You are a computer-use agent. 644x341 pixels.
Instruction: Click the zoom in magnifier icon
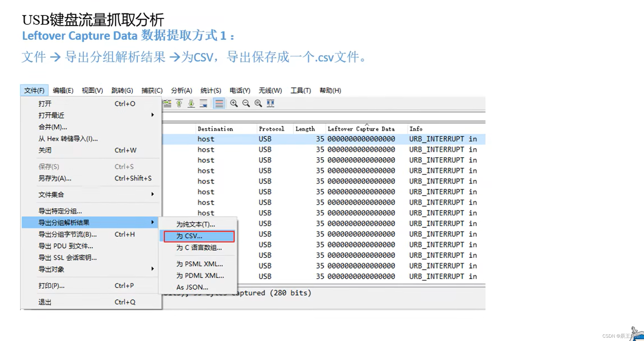pos(234,103)
